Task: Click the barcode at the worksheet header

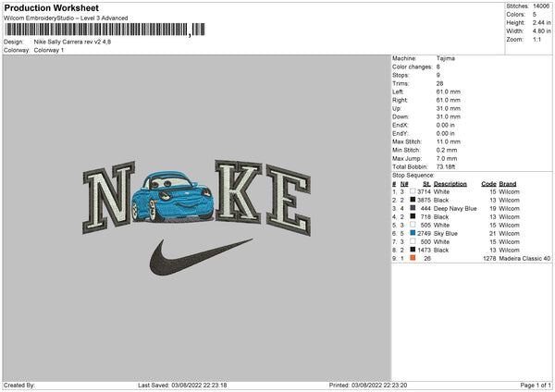Action: [x=105, y=30]
